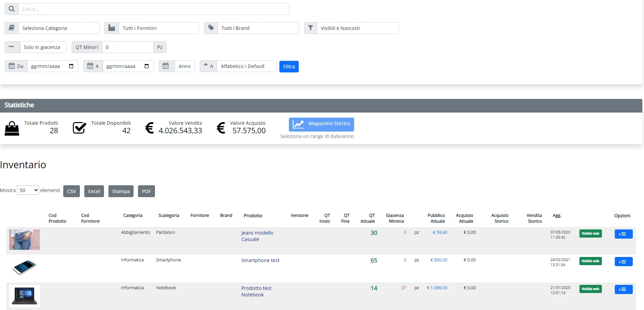Open the Visibili e Nascosti dropdown

coord(358,28)
